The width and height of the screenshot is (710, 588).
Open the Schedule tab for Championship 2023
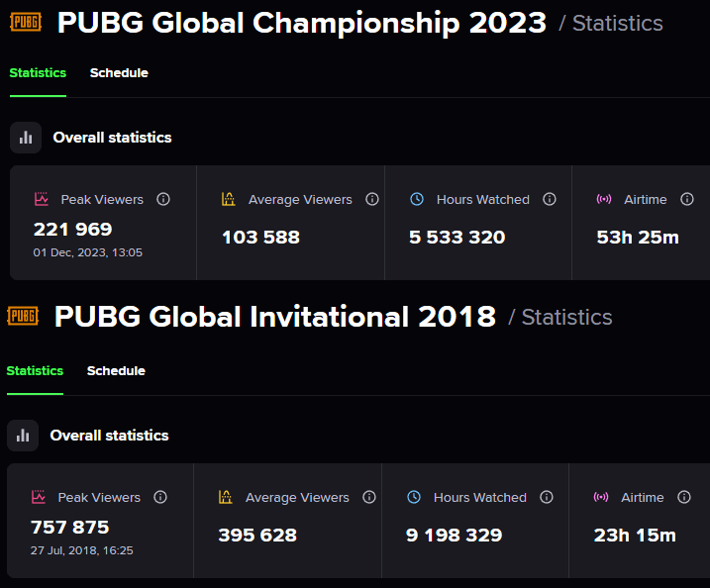point(119,73)
